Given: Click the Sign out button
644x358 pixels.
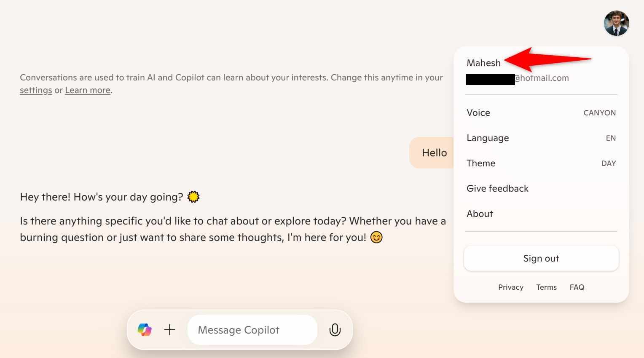Looking at the screenshot, I should 541,258.
